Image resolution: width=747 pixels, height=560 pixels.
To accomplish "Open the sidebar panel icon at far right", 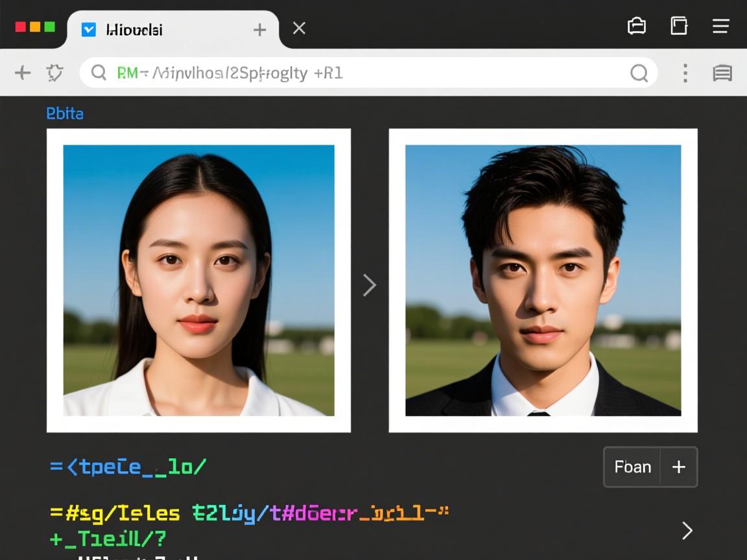I will [722, 73].
